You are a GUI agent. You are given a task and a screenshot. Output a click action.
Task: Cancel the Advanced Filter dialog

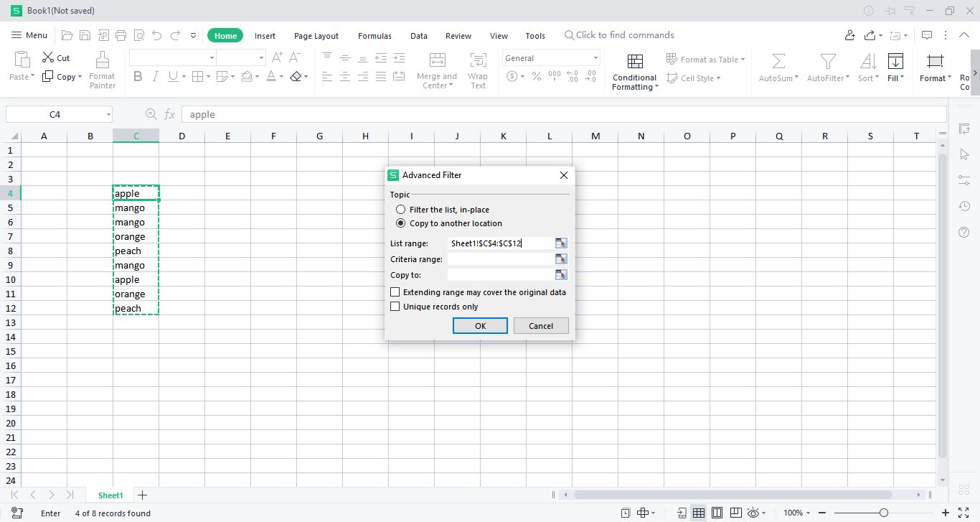540,326
